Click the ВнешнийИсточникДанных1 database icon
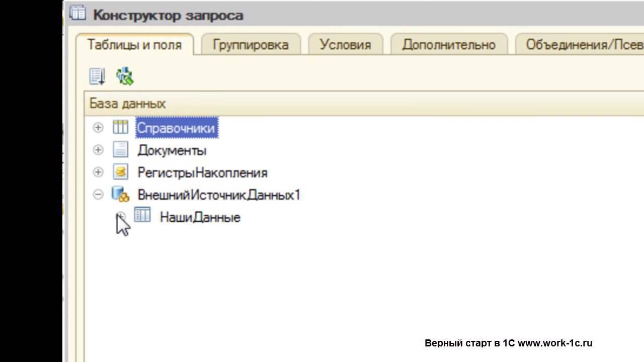The width and height of the screenshot is (644, 362). [x=120, y=194]
